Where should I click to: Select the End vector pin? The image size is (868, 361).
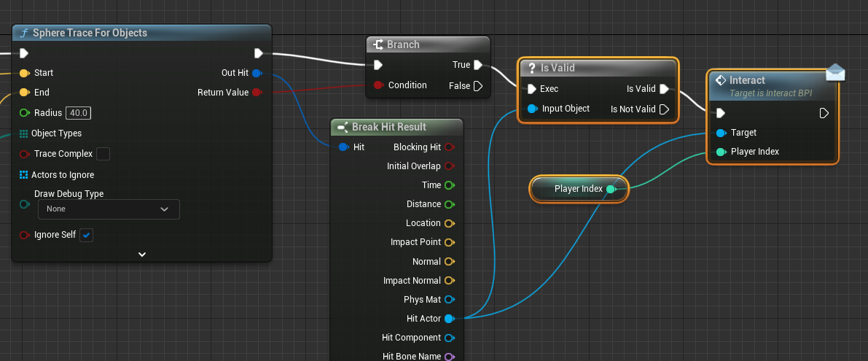coord(24,93)
